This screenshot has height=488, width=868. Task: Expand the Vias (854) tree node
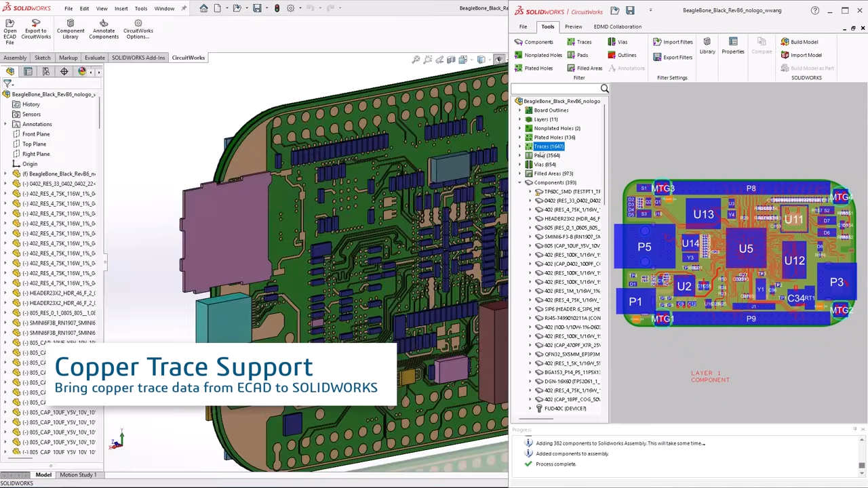point(520,165)
